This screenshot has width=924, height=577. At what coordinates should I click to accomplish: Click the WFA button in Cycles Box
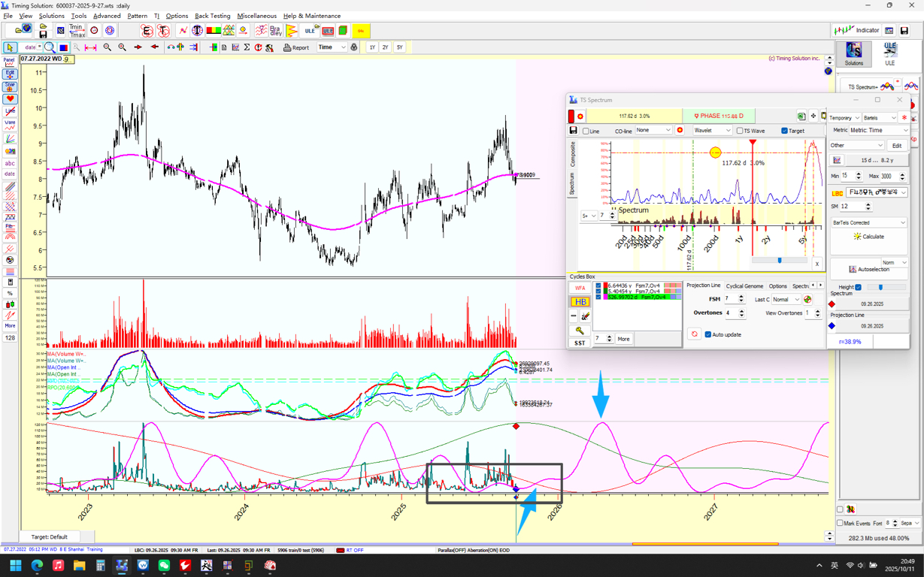coord(580,288)
